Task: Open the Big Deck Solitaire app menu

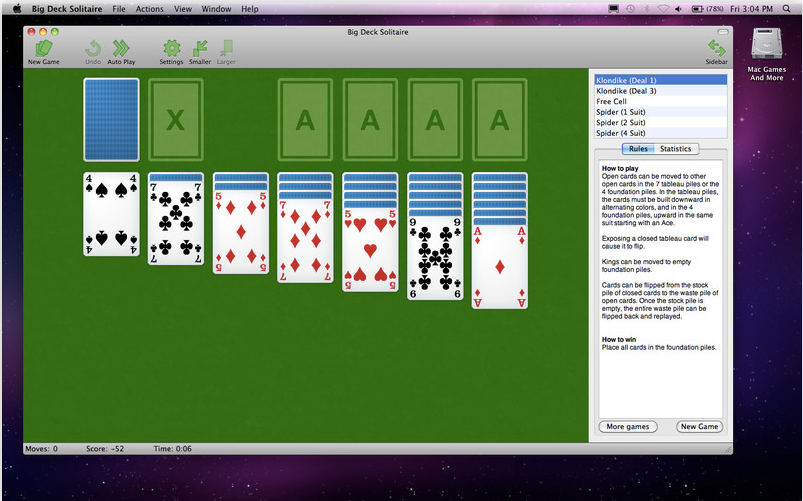Action: pyautogui.click(x=67, y=9)
